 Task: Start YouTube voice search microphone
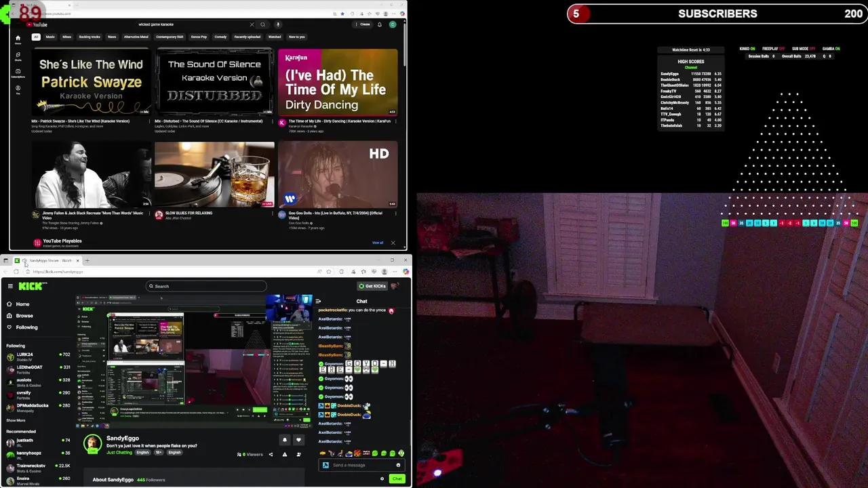(278, 24)
